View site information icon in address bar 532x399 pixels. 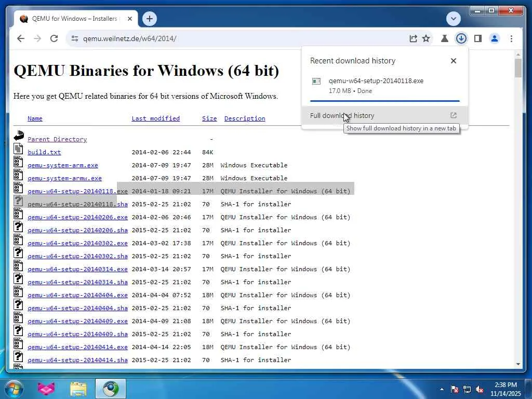(75, 38)
